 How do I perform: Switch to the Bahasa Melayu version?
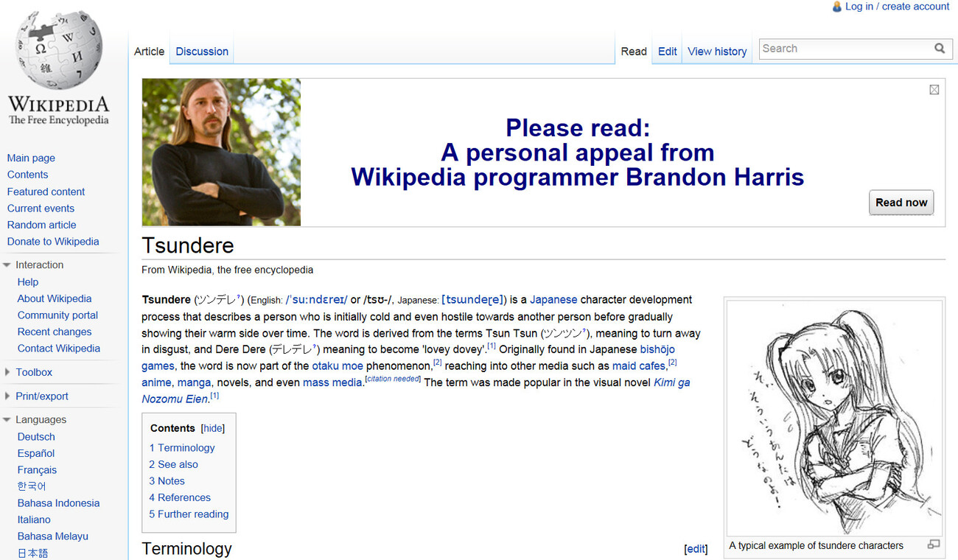pyautogui.click(x=52, y=536)
